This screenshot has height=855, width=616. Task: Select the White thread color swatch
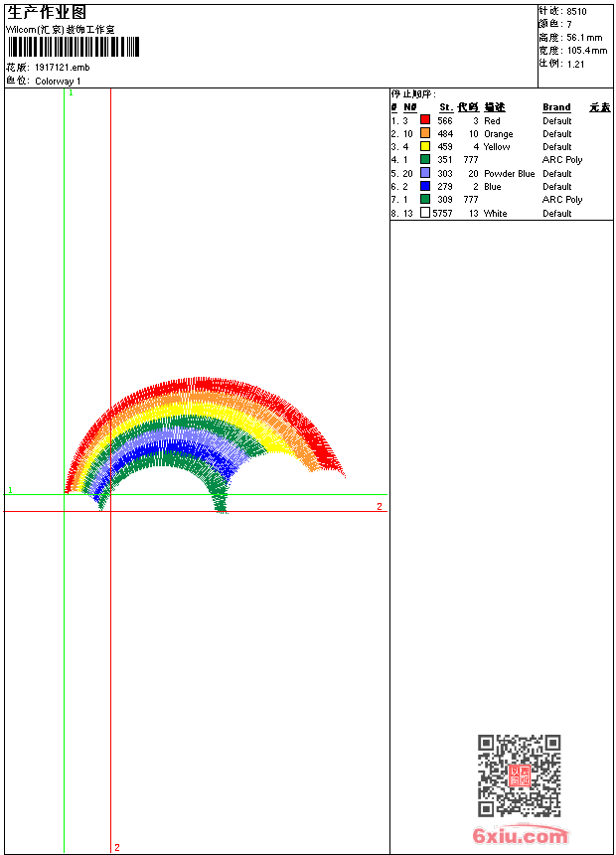425,213
